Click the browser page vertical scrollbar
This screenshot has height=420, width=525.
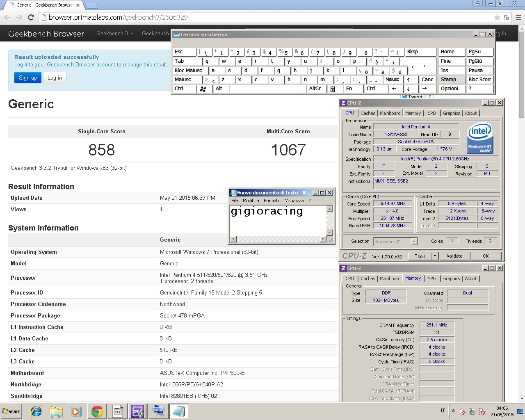[x=522, y=213]
